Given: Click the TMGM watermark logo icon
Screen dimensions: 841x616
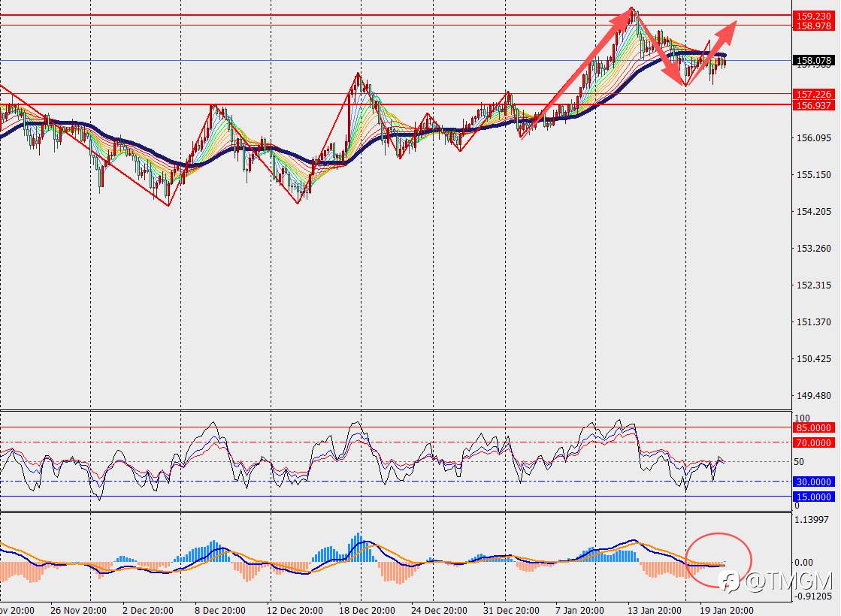Looking at the screenshot, I should tap(731, 581).
